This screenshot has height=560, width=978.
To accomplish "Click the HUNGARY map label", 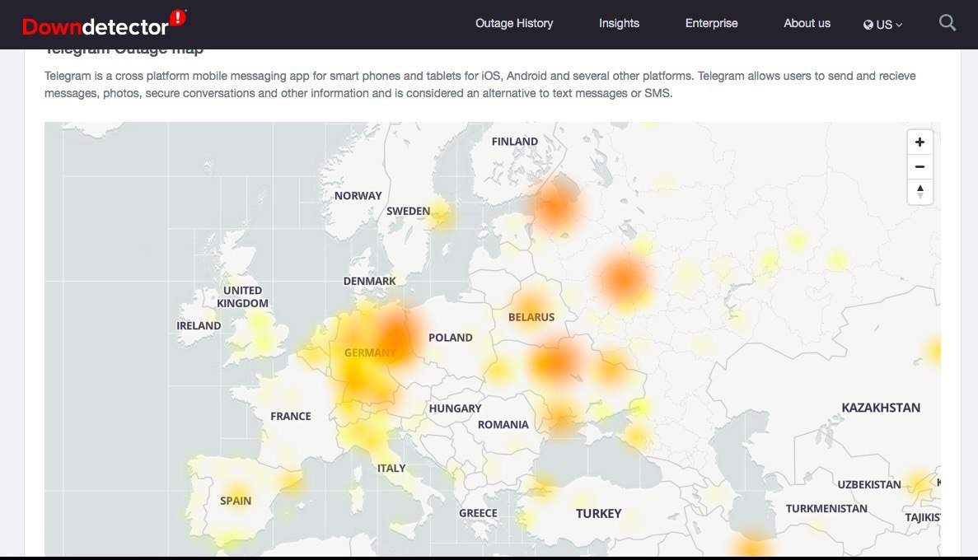I will 455,408.
